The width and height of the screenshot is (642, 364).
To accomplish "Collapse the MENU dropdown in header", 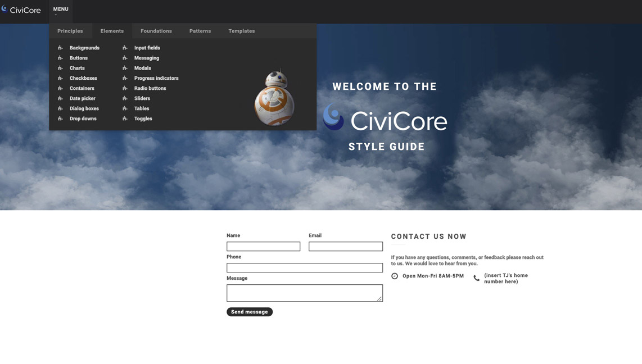I will click(x=61, y=10).
